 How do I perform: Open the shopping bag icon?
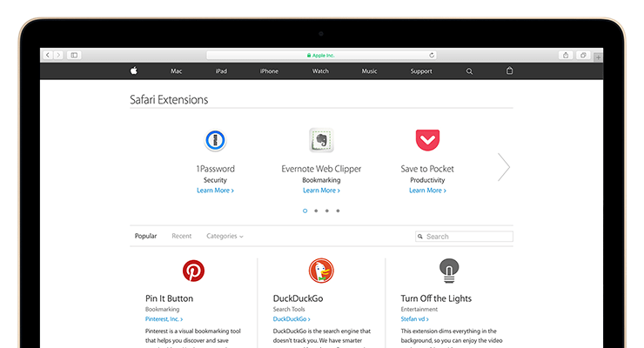(x=509, y=70)
